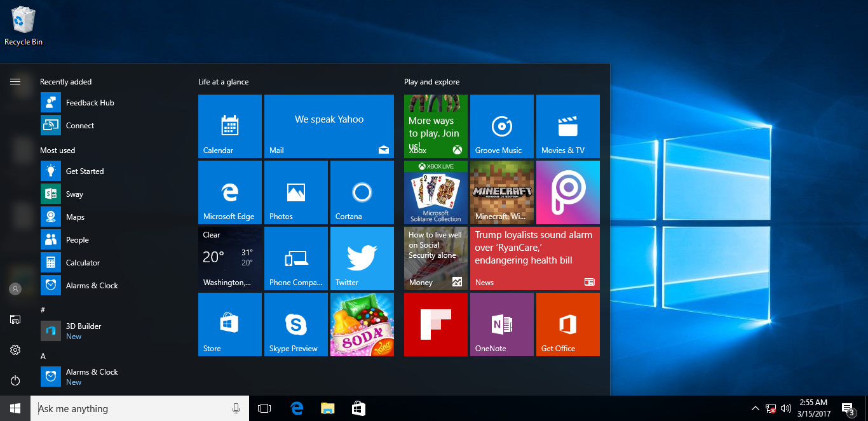This screenshot has width=868, height=421.
Task: Focus the Ask me anything search box
Action: [139, 408]
